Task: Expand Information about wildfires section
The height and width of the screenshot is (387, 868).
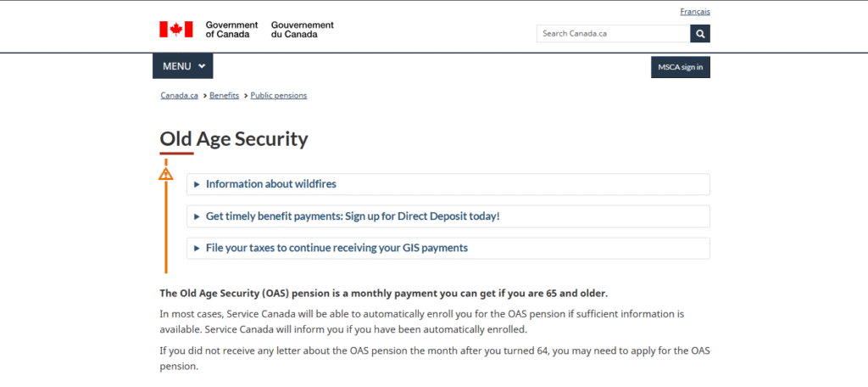Action: (448, 184)
